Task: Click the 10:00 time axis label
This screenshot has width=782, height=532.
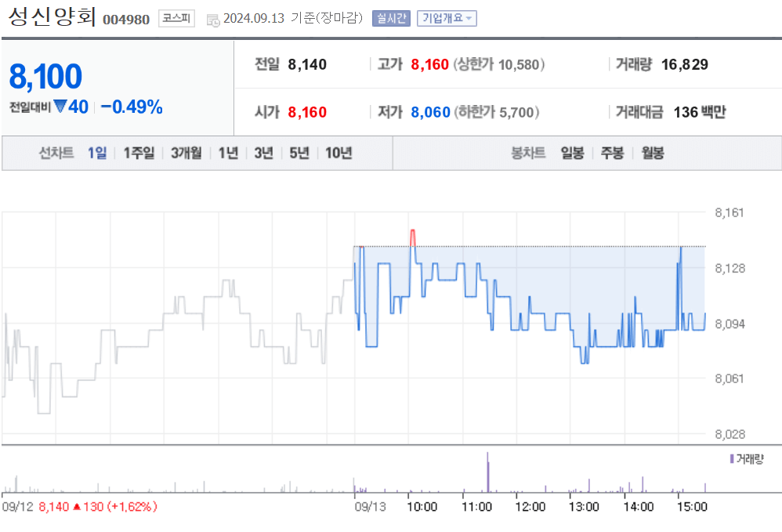Action: pos(422,507)
